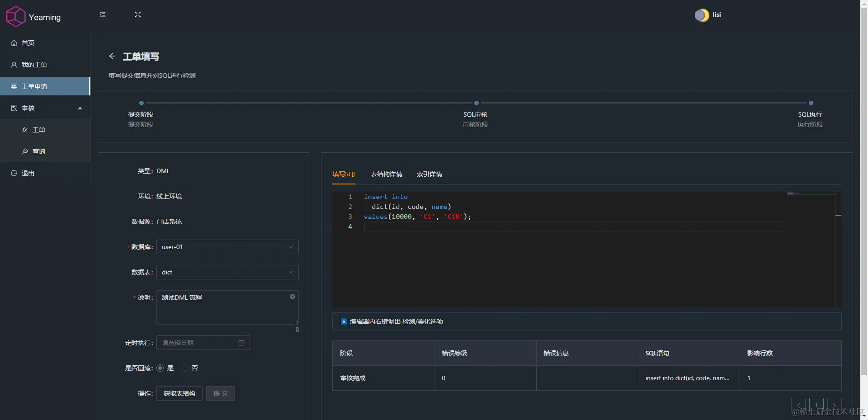Switch to the 索引详情 tab
This screenshot has height=420, width=868.
(x=429, y=174)
